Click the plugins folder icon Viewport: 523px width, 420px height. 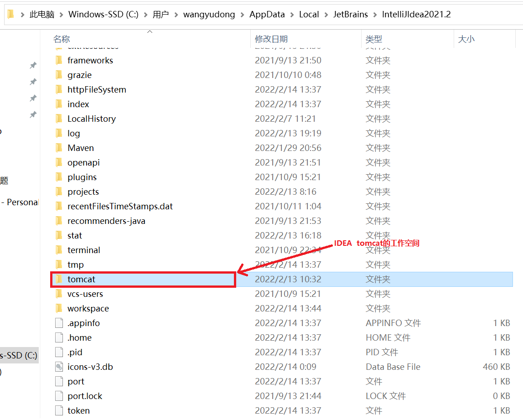[58, 177]
